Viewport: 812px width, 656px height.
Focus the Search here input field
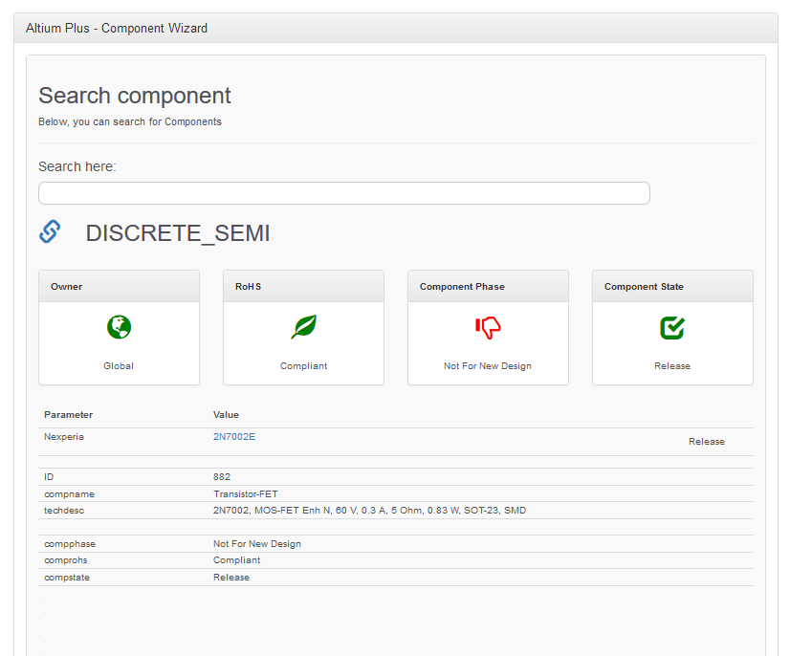pos(344,193)
